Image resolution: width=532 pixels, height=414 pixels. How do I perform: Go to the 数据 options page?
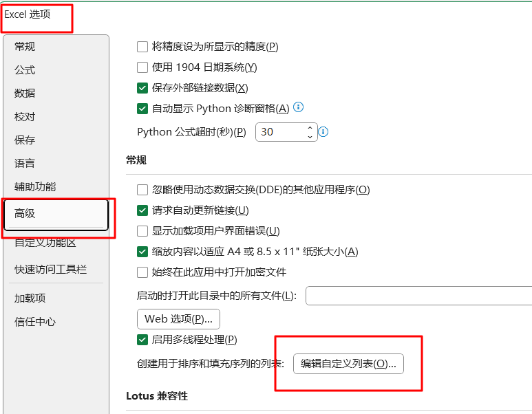point(24,94)
